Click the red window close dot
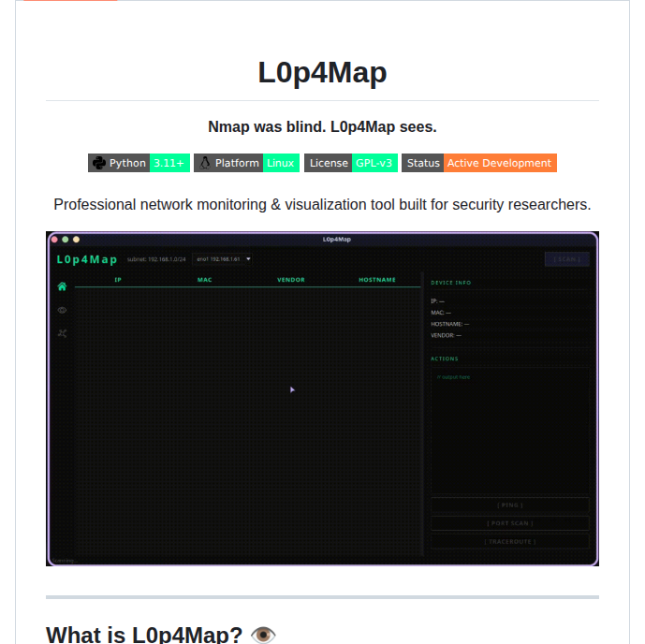Viewport: 645px width, 644px height. pyautogui.click(x=54, y=240)
